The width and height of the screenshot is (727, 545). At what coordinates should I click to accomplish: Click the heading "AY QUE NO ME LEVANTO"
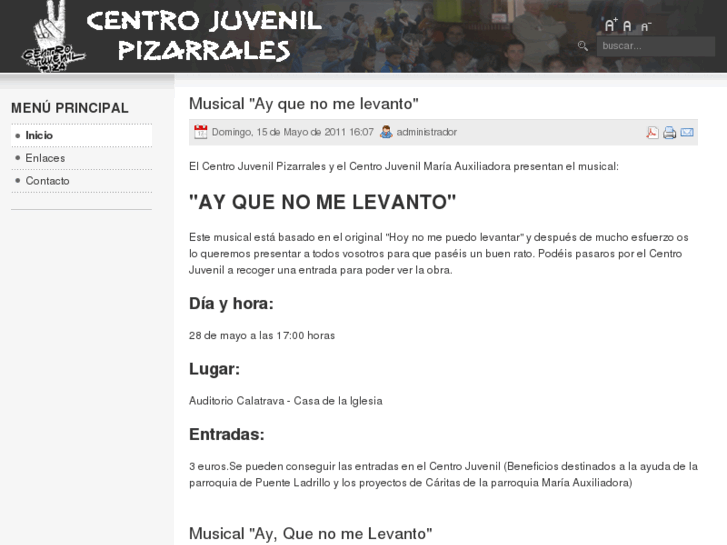click(323, 202)
